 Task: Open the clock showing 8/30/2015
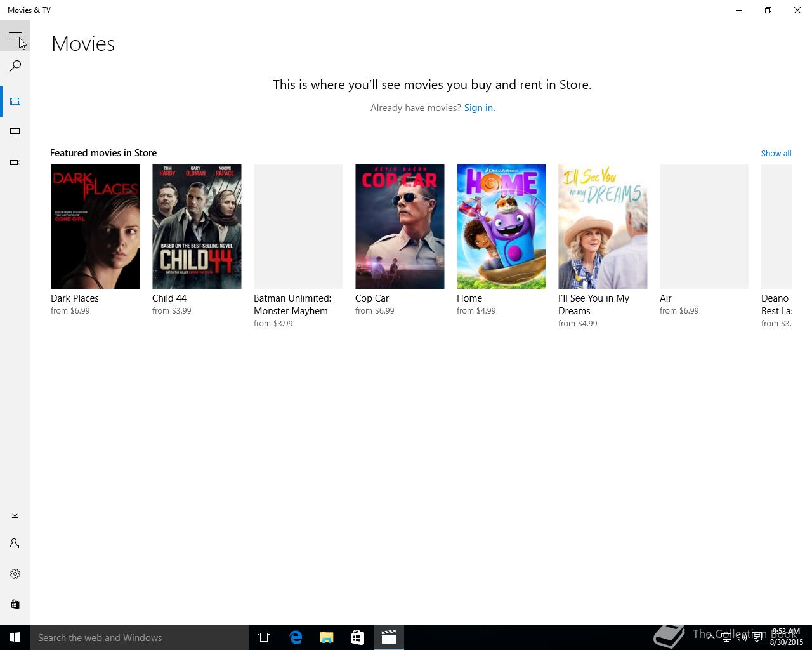click(x=787, y=637)
